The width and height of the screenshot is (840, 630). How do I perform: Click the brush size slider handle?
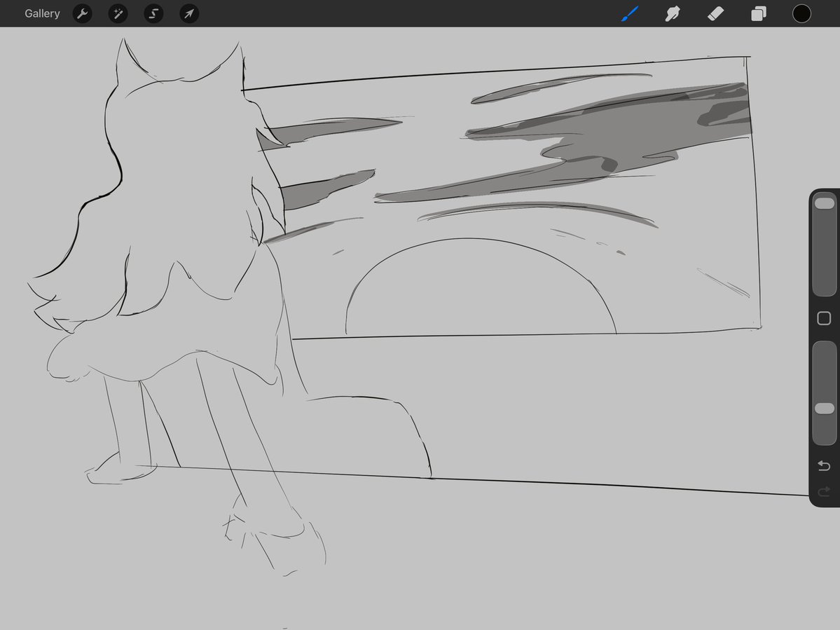[825, 203]
